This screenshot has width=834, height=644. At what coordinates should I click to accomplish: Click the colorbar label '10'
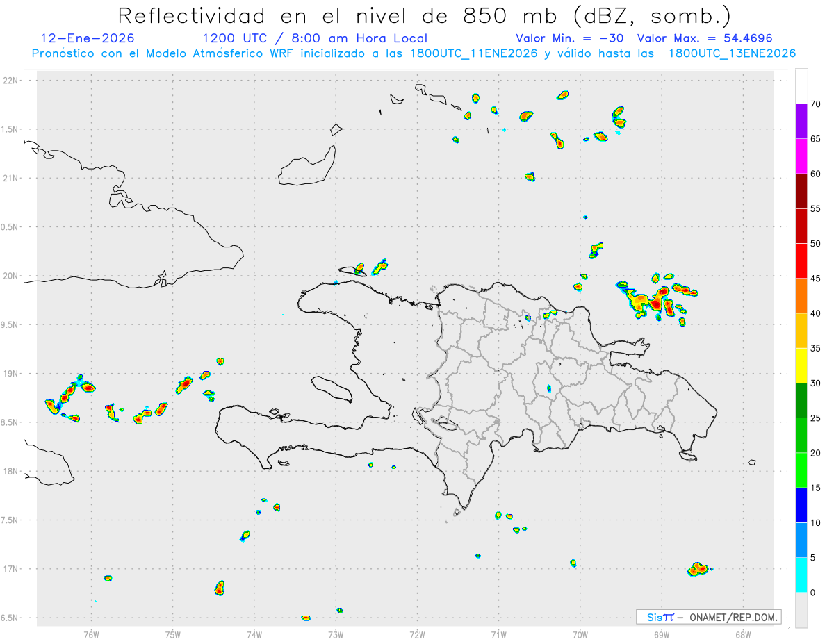pyautogui.click(x=816, y=522)
